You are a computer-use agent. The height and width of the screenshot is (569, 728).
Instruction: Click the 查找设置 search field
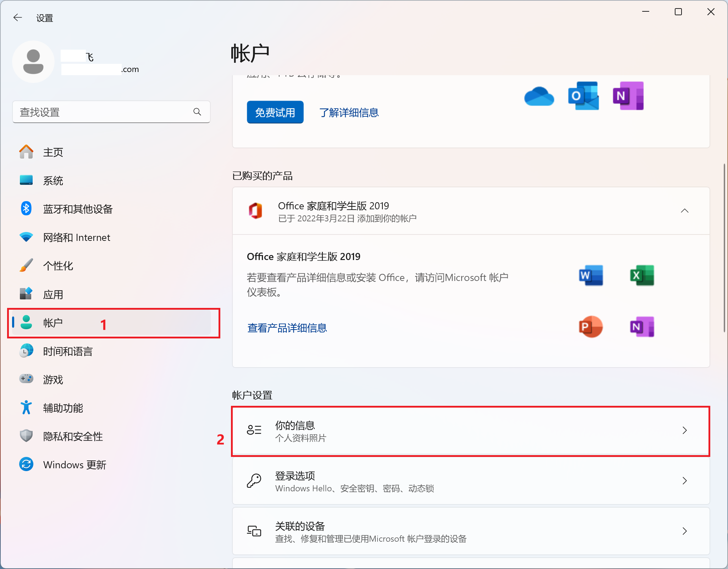[x=111, y=112]
